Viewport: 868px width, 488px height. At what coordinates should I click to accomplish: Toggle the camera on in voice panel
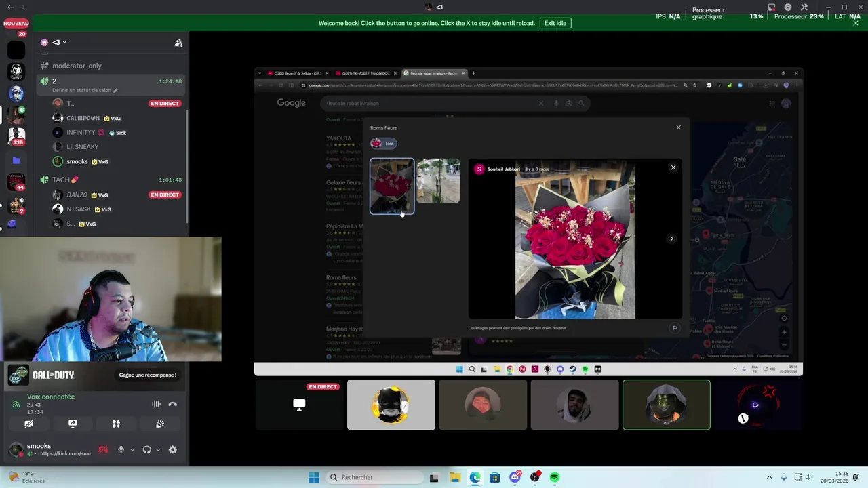[x=28, y=424]
